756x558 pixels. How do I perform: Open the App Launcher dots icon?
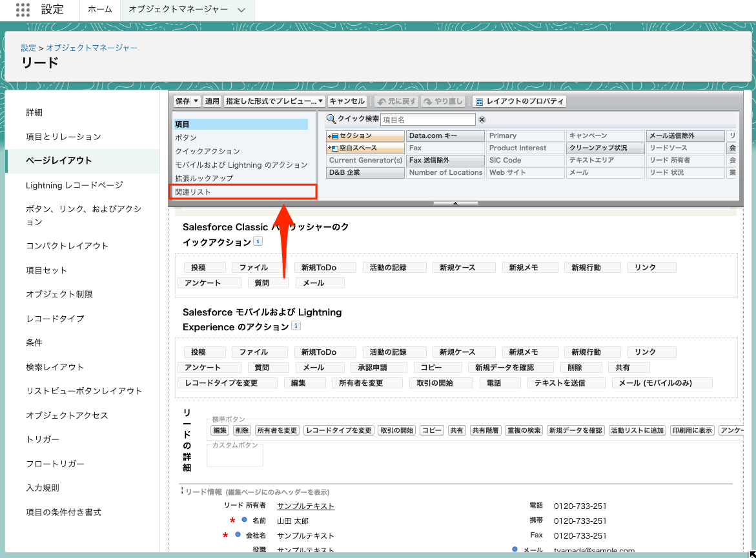coord(23,10)
